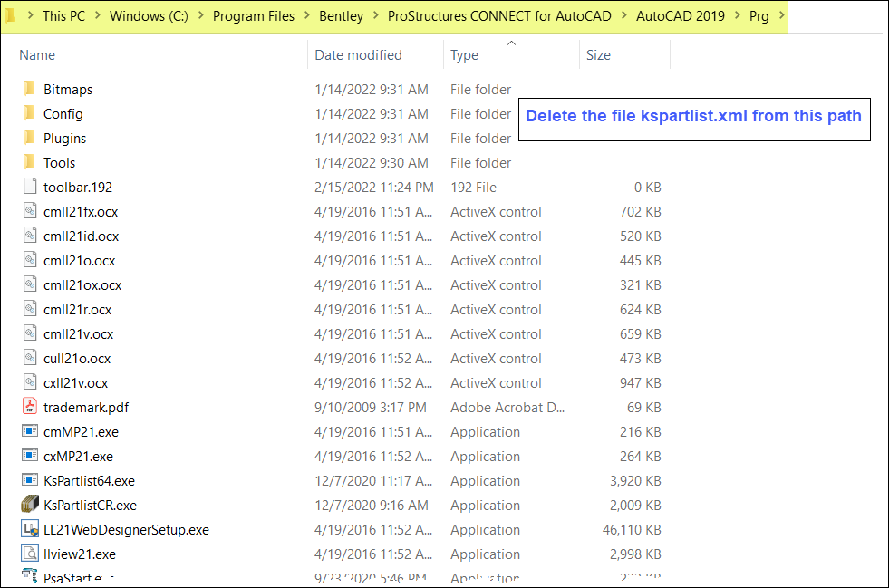889x588 pixels.
Task: Click the cxll21v.ocx ActiveX file icon
Action: coord(30,381)
